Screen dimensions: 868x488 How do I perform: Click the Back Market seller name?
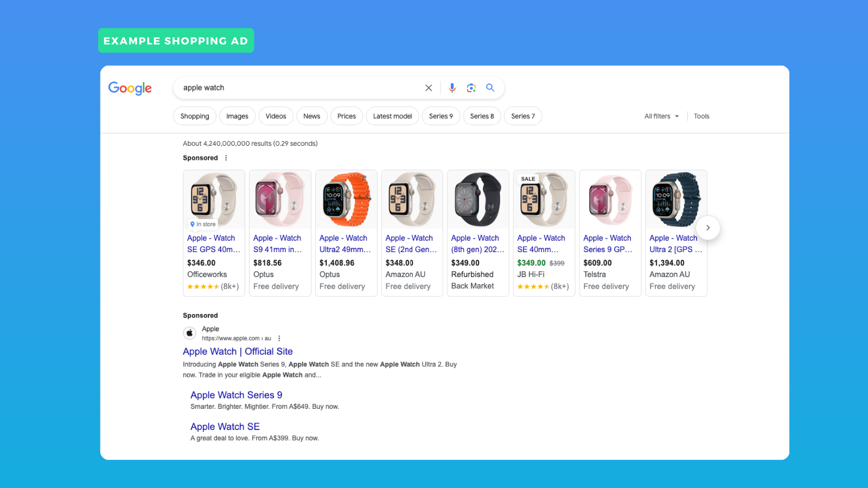(x=473, y=286)
